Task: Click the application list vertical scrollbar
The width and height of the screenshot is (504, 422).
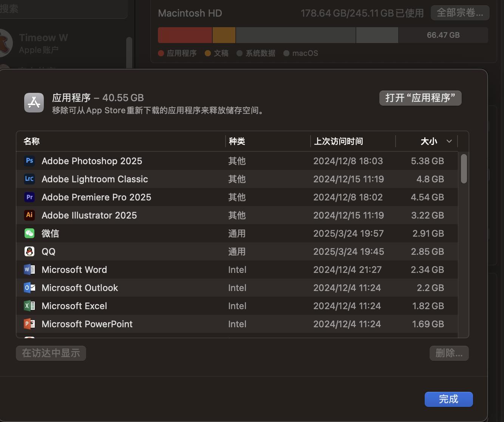Action: click(464, 169)
